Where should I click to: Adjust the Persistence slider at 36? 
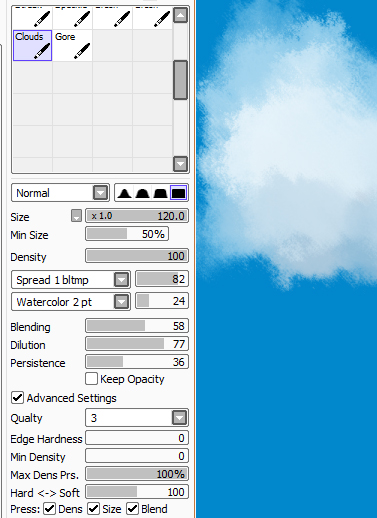coord(137,362)
